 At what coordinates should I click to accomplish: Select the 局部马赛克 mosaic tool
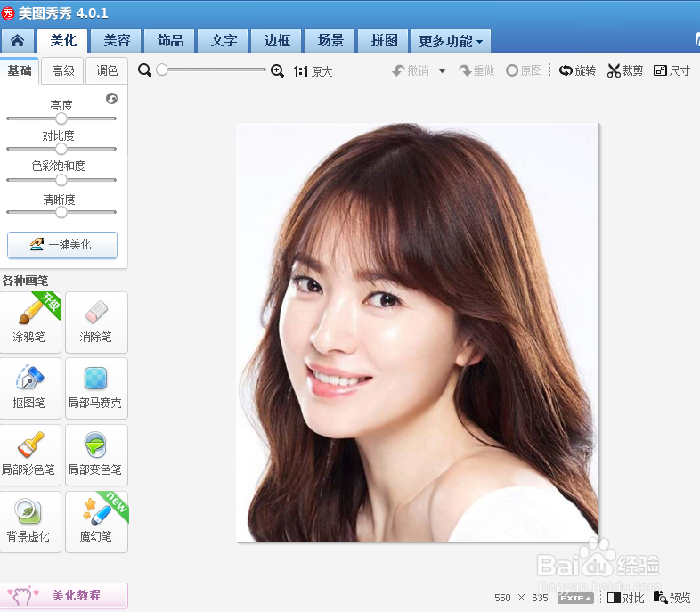(96, 388)
